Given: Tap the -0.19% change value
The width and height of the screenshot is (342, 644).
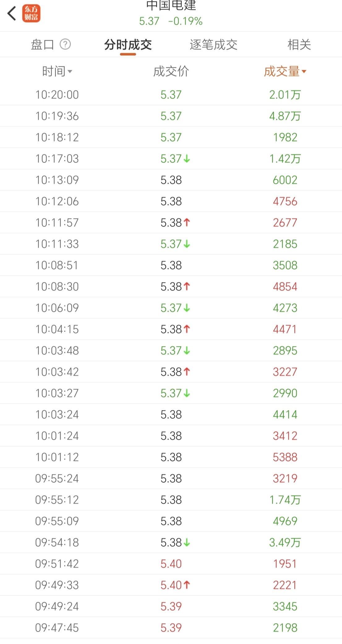Looking at the screenshot, I should tap(185, 21).
